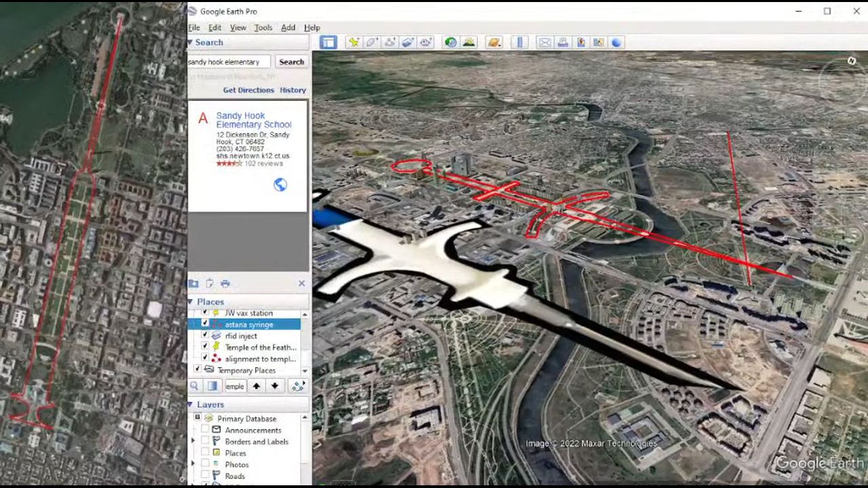Uncheck the rfid inject place

tap(205, 335)
